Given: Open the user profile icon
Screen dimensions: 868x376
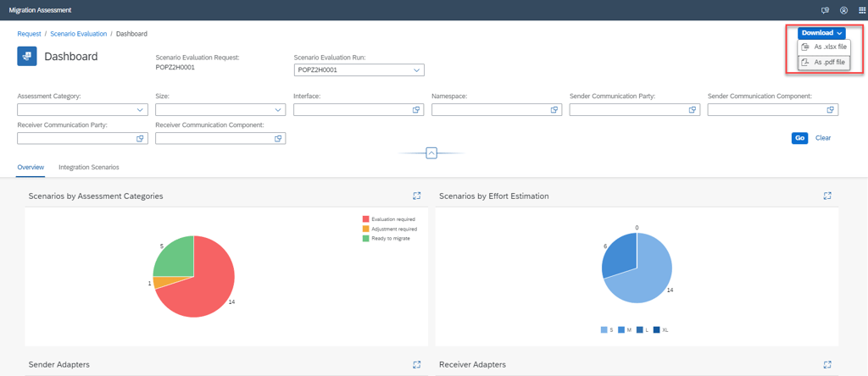Looking at the screenshot, I should pos(843,10).
